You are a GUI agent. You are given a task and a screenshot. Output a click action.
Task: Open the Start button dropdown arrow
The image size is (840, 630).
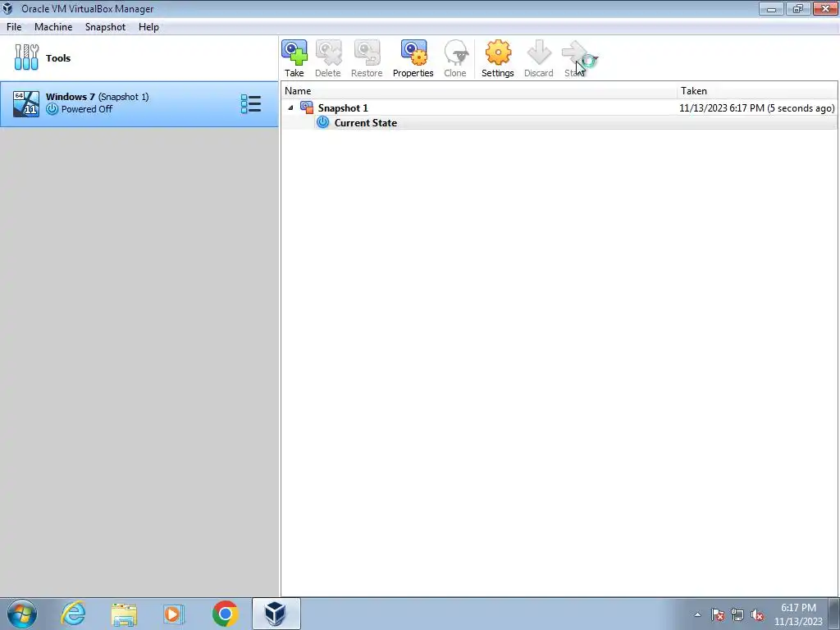(596, 58)
